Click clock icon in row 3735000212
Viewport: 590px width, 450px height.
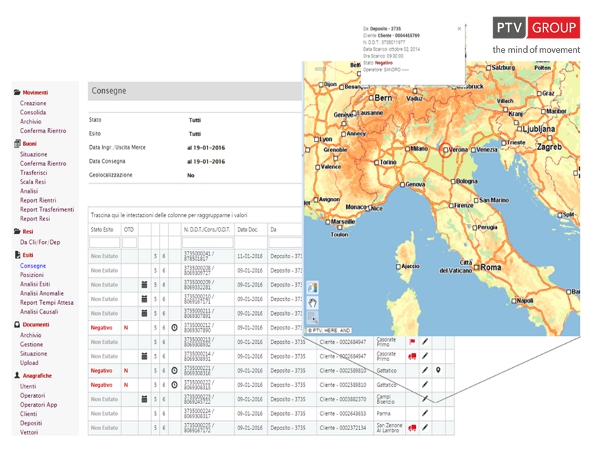(174, 328)
